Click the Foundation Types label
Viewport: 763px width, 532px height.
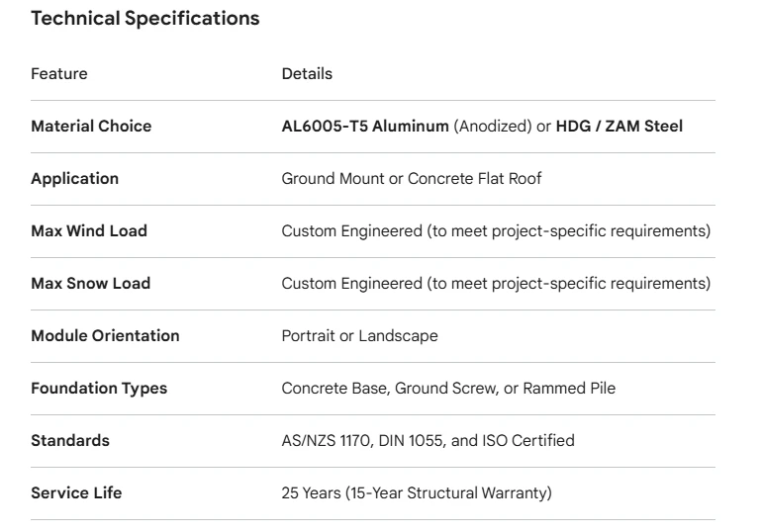click(99, 389)
